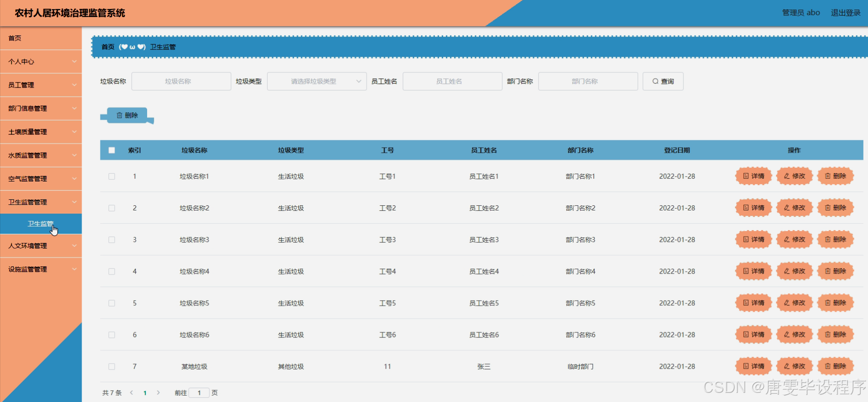The width and height of the screenshot is (868, 402).
Task: Select the 卫生监管 submenu item
Action: 41,224
